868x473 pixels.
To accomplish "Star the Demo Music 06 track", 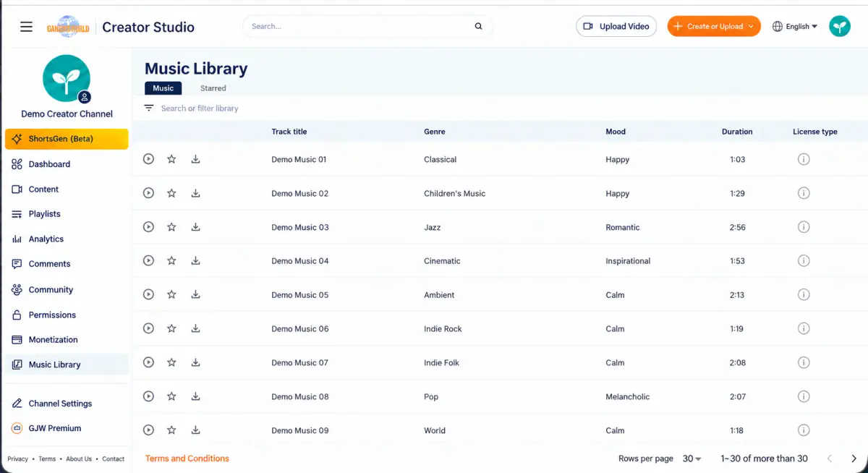I will pos(171,328).
